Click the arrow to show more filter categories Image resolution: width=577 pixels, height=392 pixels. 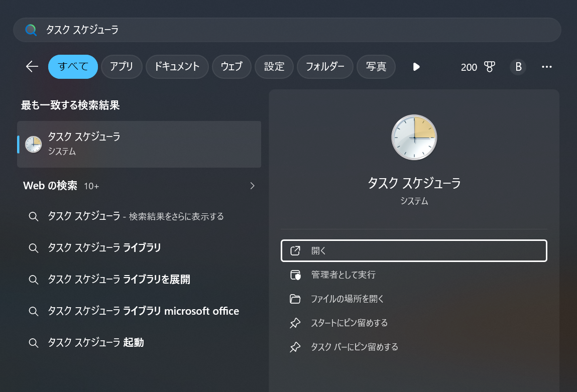[416, 66]
